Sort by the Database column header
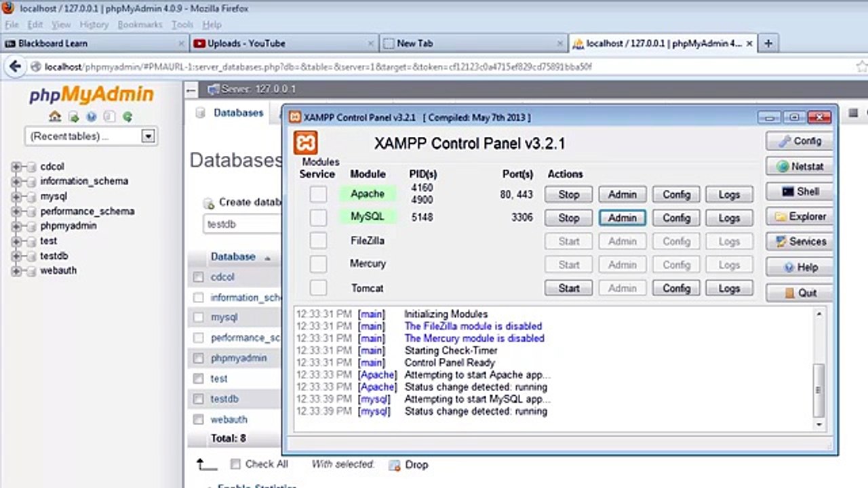The height and width of the screenshot is (488, 868). 233,257
